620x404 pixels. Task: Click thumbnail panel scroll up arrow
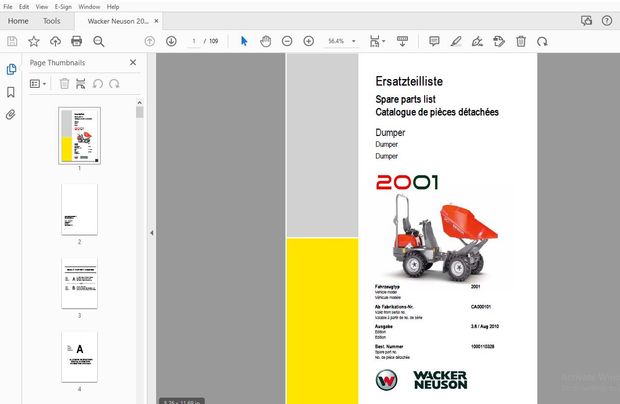tap(139, 103)
